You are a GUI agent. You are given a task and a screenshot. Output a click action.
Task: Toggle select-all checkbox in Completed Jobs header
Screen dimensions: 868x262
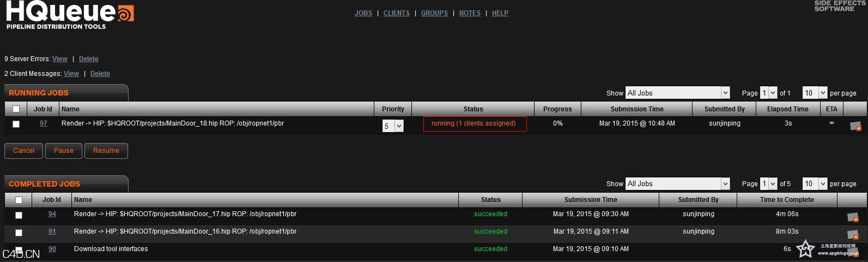[x=19, y=200]
